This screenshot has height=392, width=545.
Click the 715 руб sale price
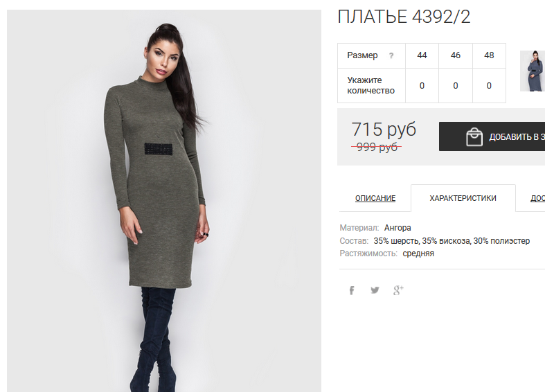click(x=384, y=130)
